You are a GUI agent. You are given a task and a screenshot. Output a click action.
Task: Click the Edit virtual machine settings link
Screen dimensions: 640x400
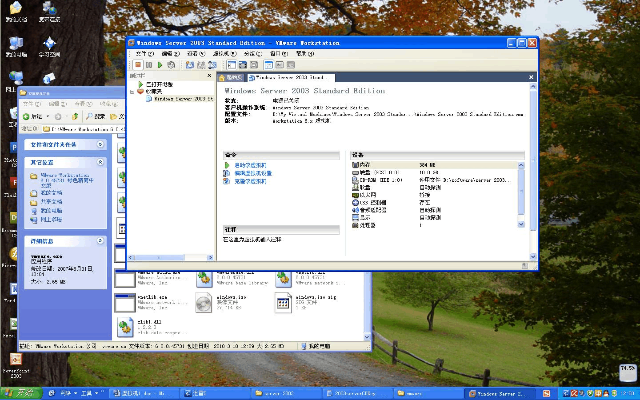pyautogui.click(x=251, y=173)
